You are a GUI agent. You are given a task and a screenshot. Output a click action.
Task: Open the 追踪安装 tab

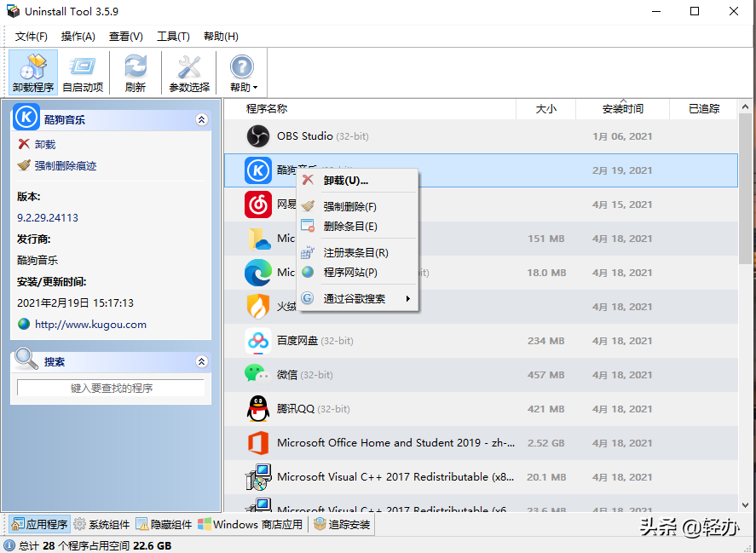coord(342,524)
